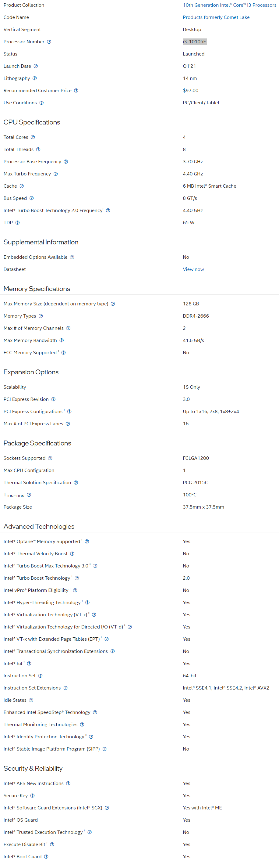This screenshot has height=868, width=279.
Task: Open the Intel Boot Guard help icon
Action: point(46,856)
